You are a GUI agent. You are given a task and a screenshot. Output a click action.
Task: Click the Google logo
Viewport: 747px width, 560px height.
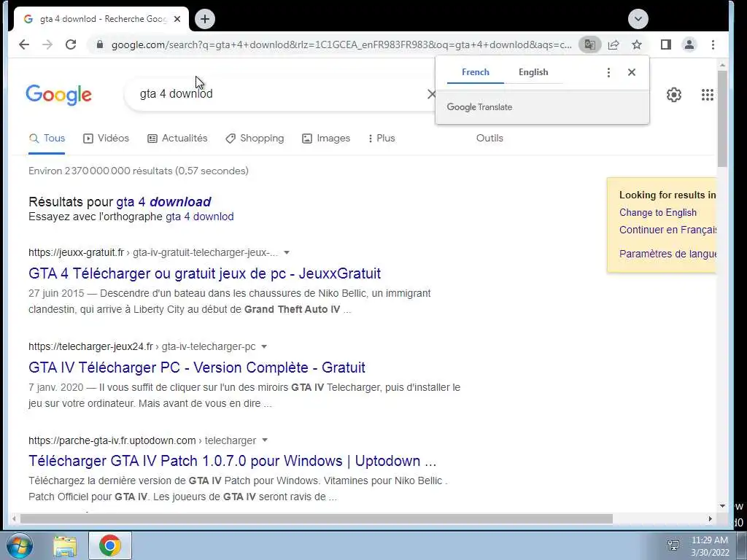[58, 95]
